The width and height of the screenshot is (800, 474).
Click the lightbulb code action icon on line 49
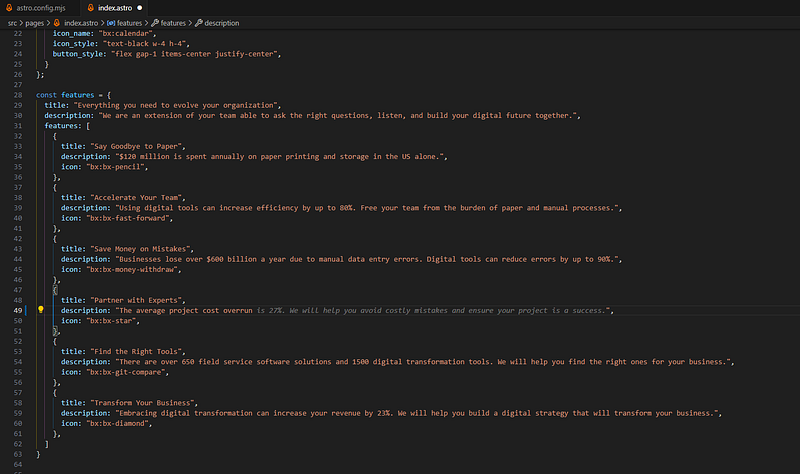[41, 309]
